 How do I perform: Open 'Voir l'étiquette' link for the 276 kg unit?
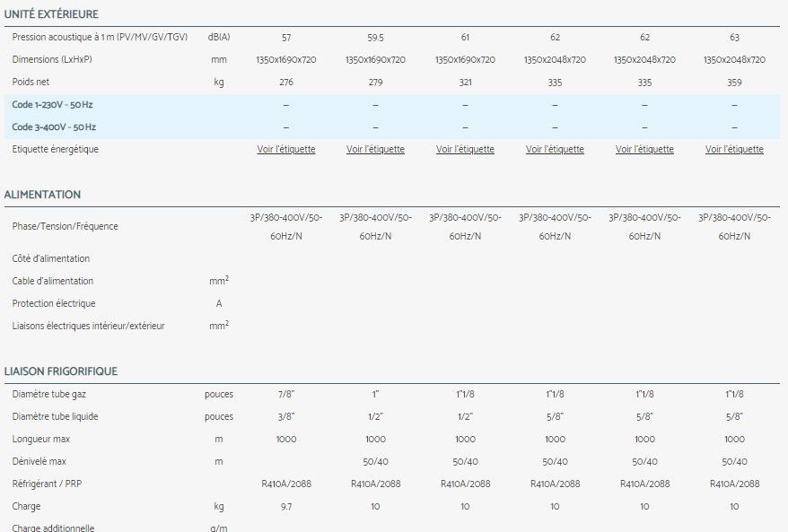pyautogui.click(x=285, y=150)
